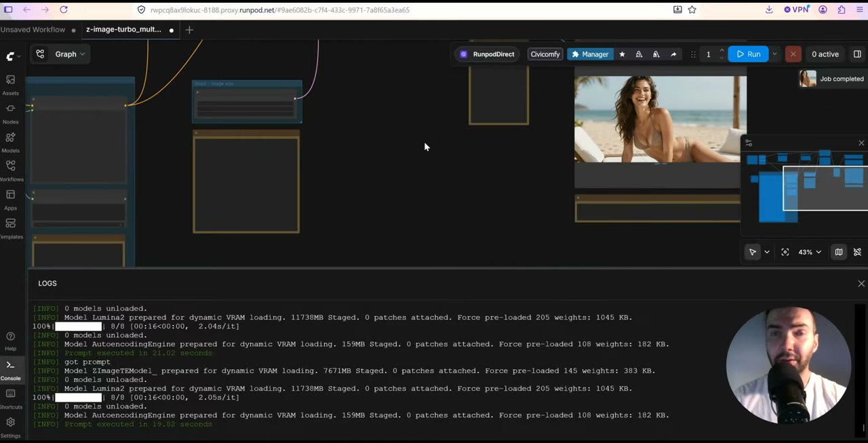Toggle the minimap visibility

pos(839,252)
